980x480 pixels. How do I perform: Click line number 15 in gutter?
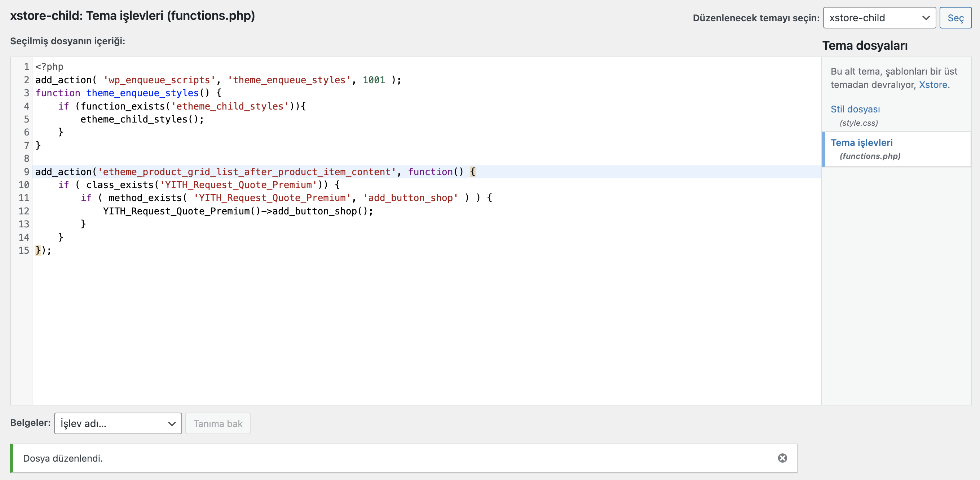click(23, 250)
